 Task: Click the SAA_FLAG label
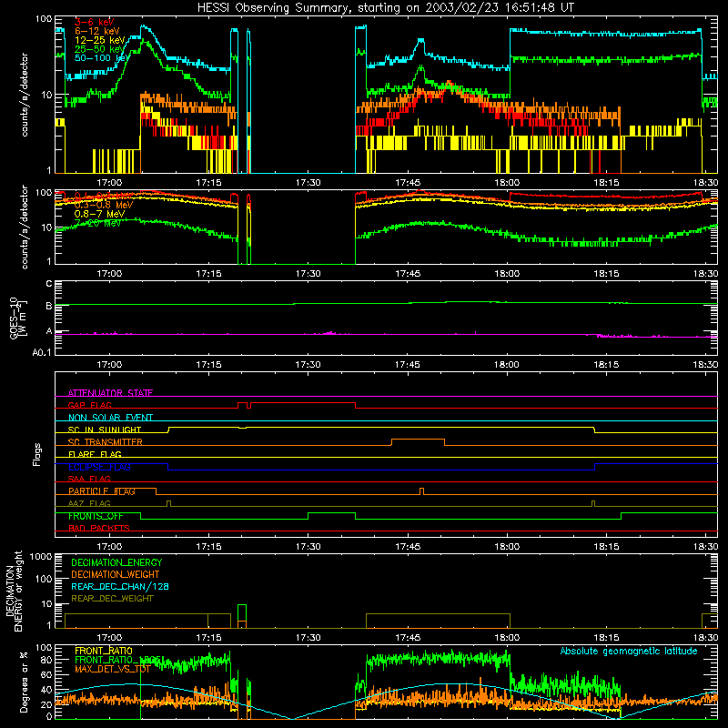[x=89, y=479]
